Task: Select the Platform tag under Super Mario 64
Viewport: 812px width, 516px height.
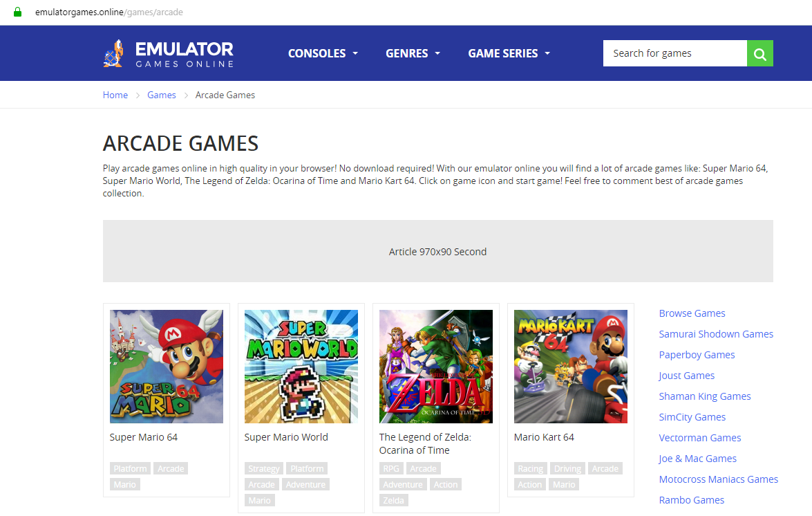Action: [130, 469]
